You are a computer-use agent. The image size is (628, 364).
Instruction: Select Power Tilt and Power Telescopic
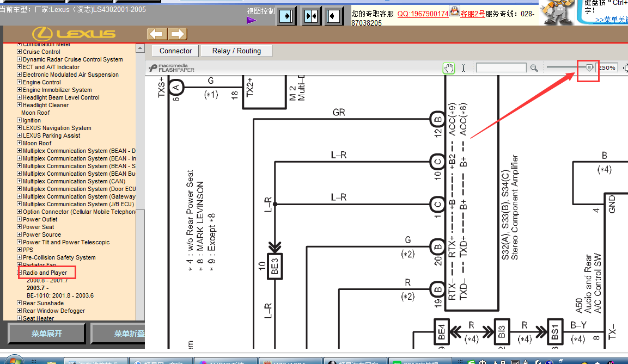(66, 242)
